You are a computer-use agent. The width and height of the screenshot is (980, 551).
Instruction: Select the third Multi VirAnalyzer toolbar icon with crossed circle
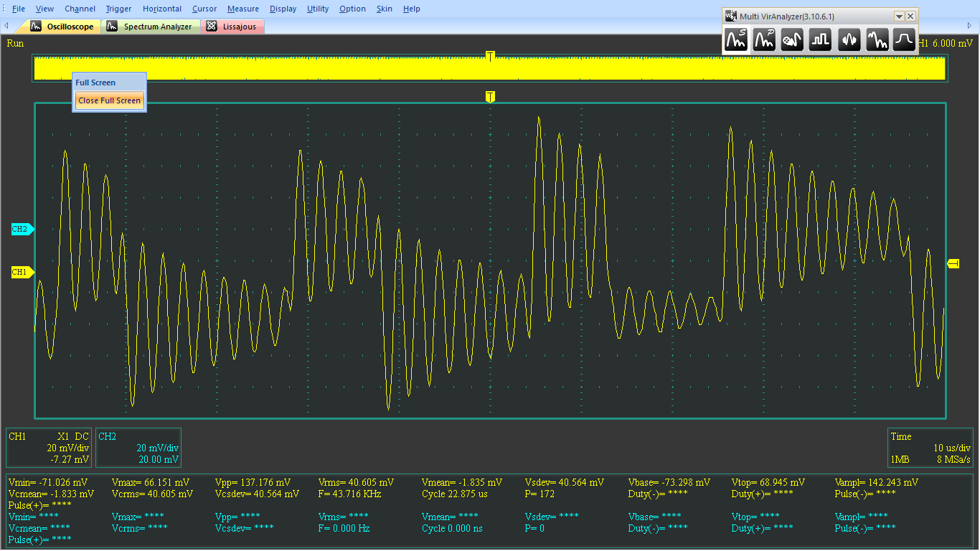click(x=792, y=39)
